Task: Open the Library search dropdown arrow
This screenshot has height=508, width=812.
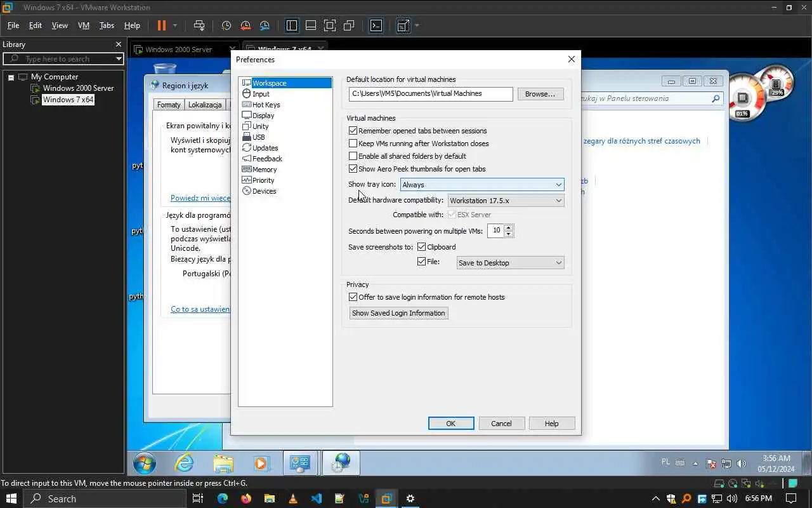Action: point(119,59)
